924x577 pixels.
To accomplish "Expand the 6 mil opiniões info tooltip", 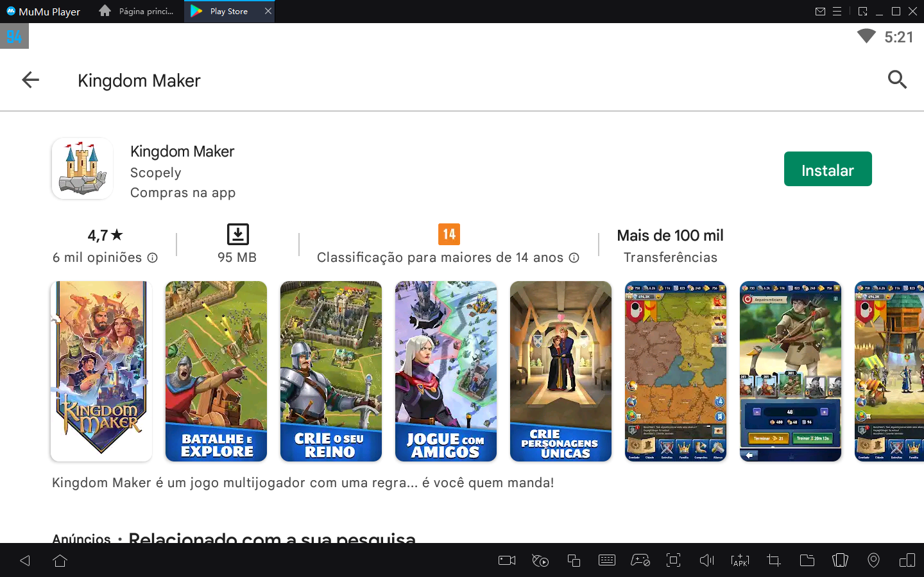I will point(152,257).
